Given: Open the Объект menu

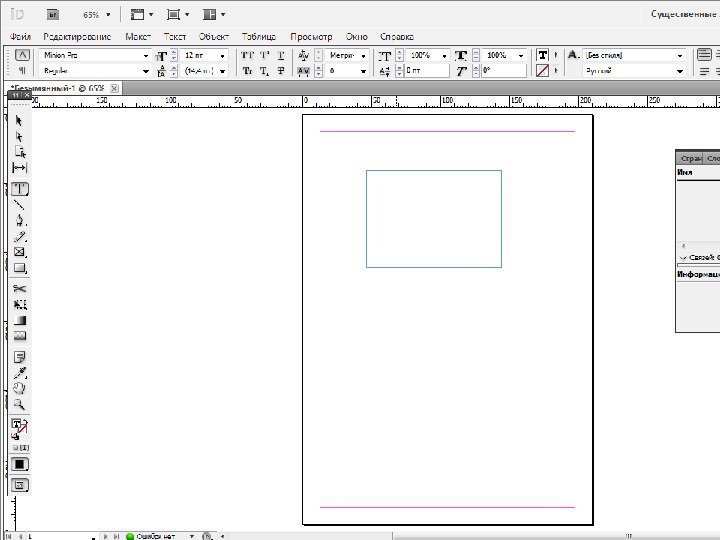Looking at the screenshot, I should point(214,36).
